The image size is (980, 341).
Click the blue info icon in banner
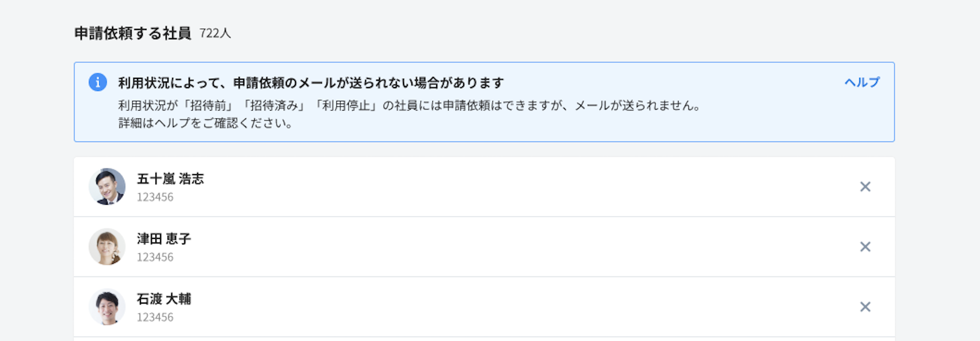pos(98,82)
